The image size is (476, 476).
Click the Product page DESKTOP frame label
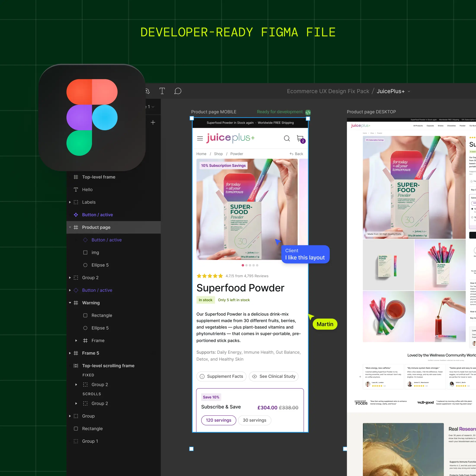pos(371,112)
